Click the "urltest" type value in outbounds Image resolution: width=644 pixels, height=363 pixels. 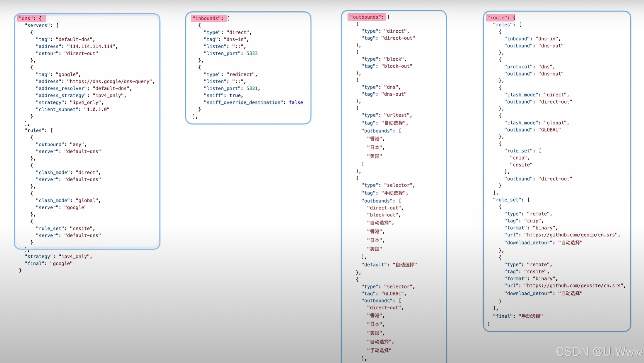397,115
